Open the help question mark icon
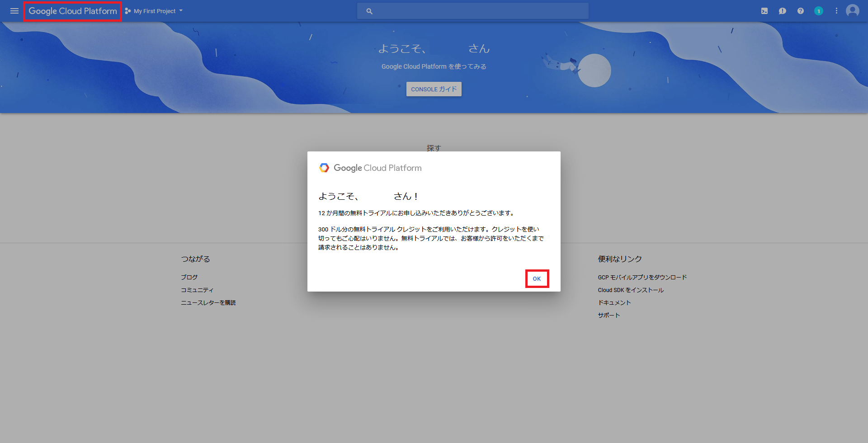868x443 pixels. pyautogui.click(x=801, y=11)
